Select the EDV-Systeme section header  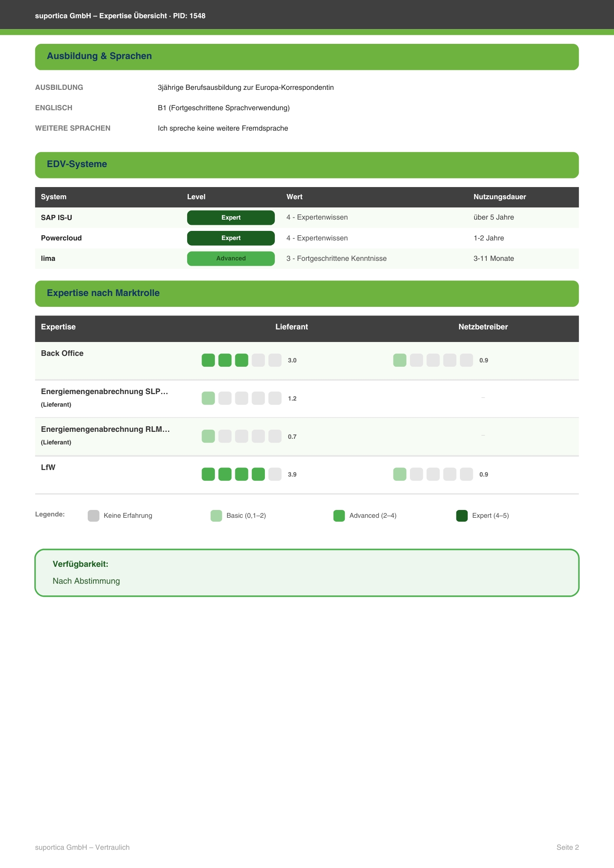pos(307,164)
